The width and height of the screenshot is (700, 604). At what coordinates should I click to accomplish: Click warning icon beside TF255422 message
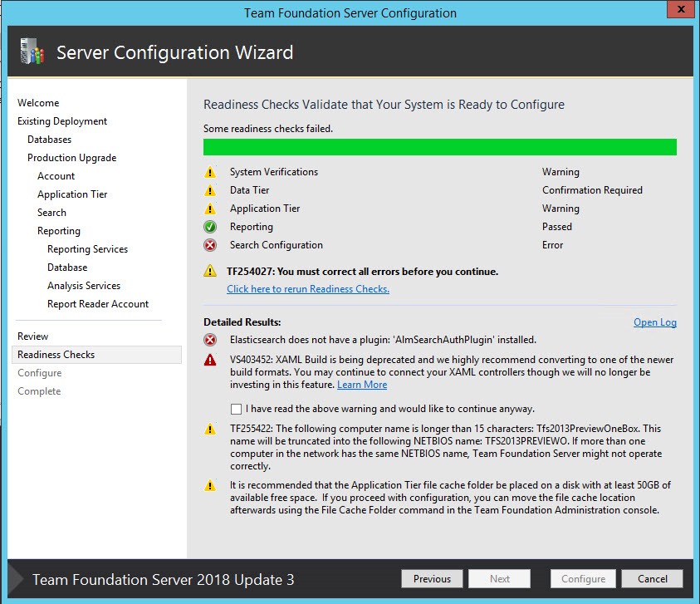[210, 429]
